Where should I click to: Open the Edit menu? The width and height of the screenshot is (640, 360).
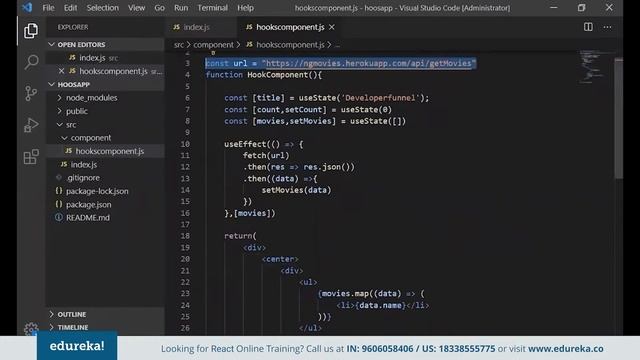70,8
